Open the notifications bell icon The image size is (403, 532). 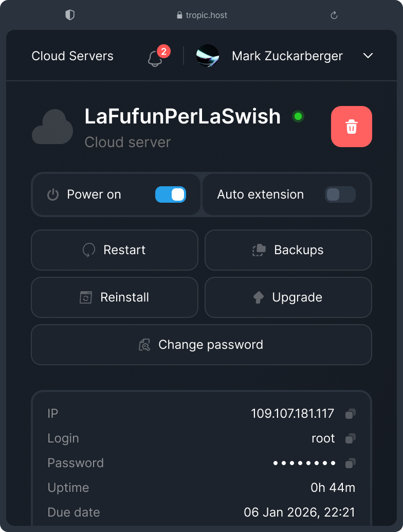(x=154, y=58)
